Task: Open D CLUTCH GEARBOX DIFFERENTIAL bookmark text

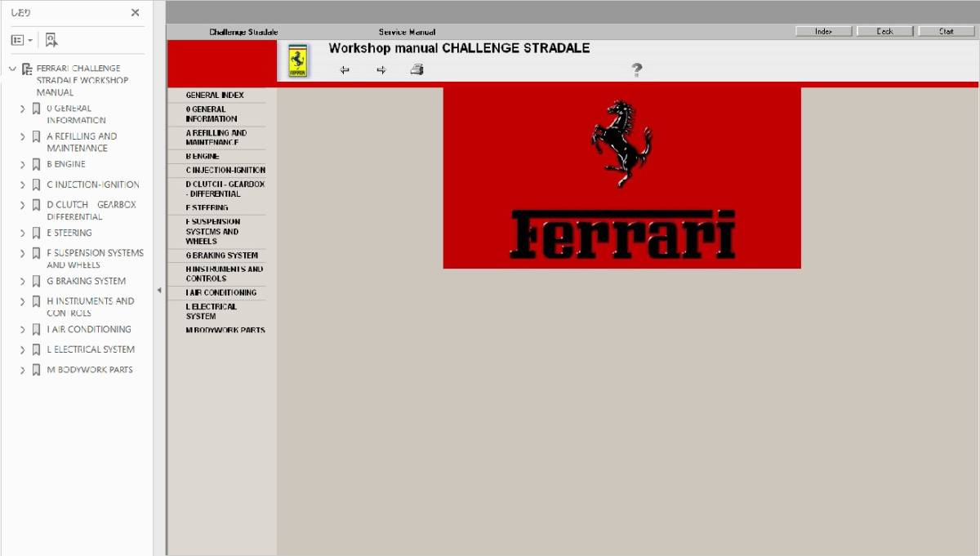Action: pyautogui.click(x=91, y=211)
